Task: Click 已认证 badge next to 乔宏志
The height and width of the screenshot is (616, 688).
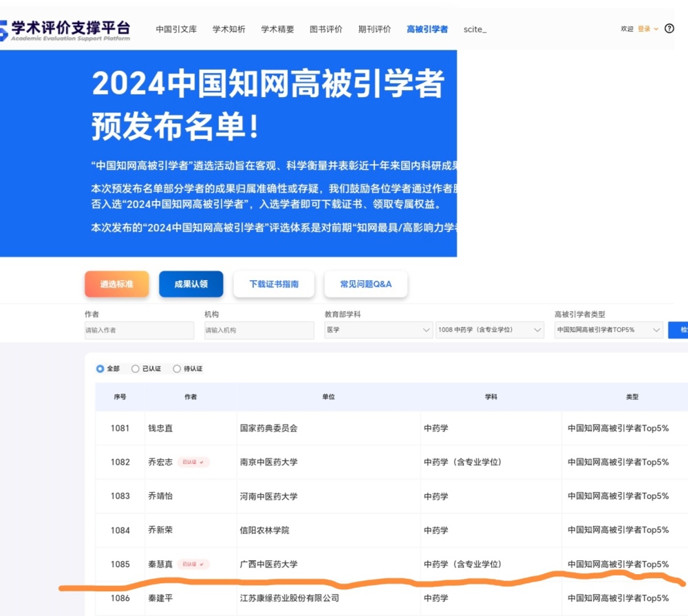Action: point(193,463)
